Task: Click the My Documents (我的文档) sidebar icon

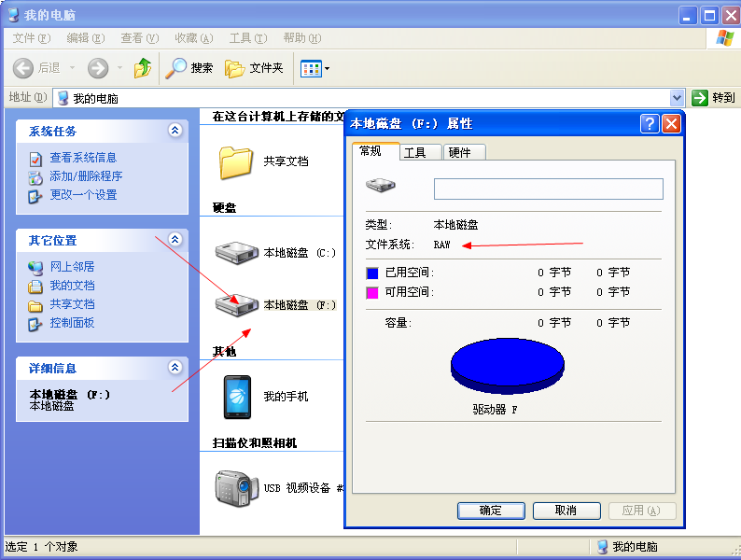Action: tap(35, 287)
